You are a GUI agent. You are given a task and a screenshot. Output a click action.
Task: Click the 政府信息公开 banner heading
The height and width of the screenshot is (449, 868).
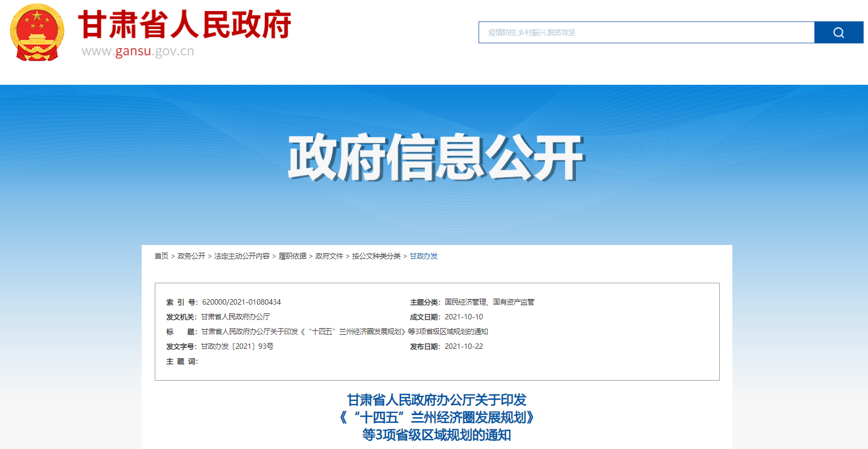pos(436,158)
